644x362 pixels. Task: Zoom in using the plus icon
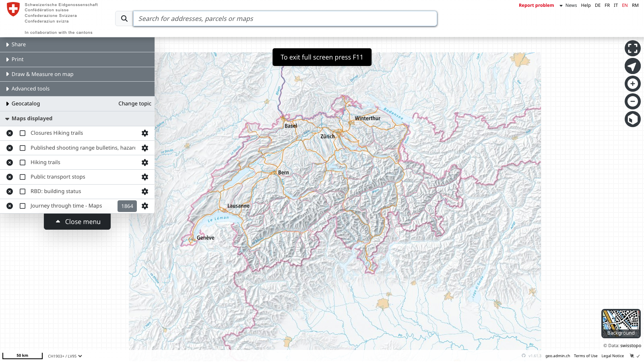click(x=633, y=84)
